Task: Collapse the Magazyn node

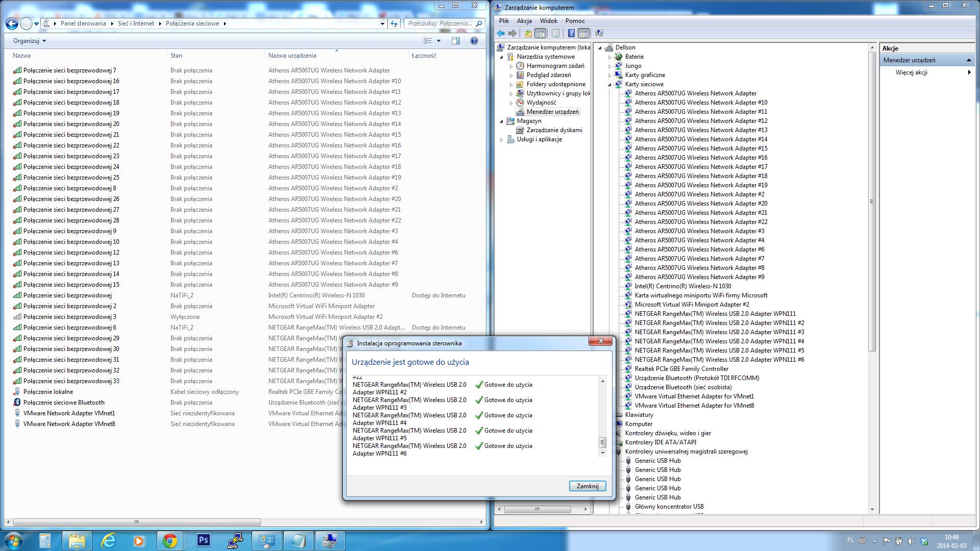Action: click(501, 121)
